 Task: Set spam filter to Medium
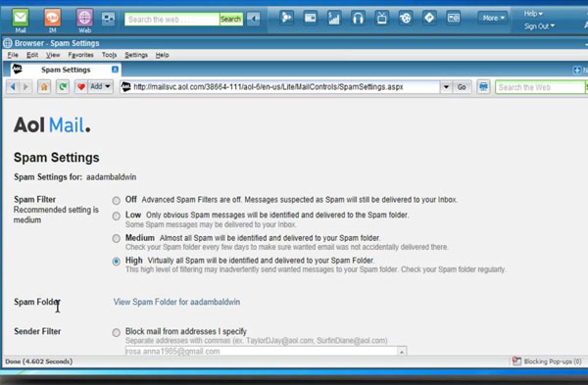pyautogui.click(x=117, y=238)
